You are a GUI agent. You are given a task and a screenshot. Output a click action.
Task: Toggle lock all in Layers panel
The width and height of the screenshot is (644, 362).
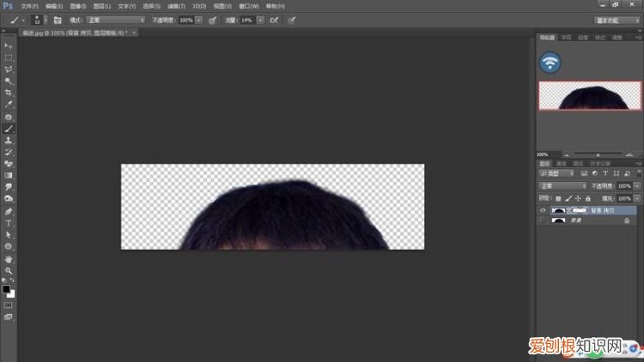589,197
